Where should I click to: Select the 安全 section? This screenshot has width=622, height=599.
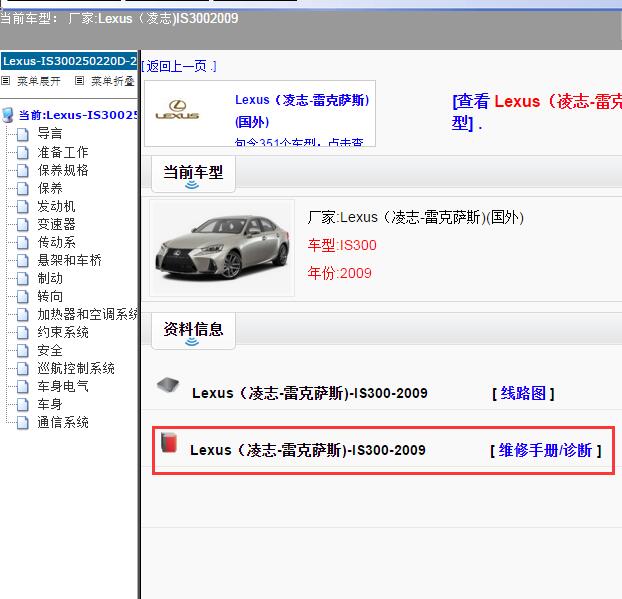(50, 350)
